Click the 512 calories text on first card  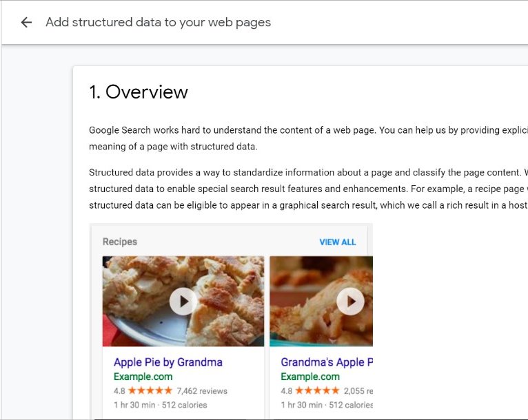[x=183, y=405]
